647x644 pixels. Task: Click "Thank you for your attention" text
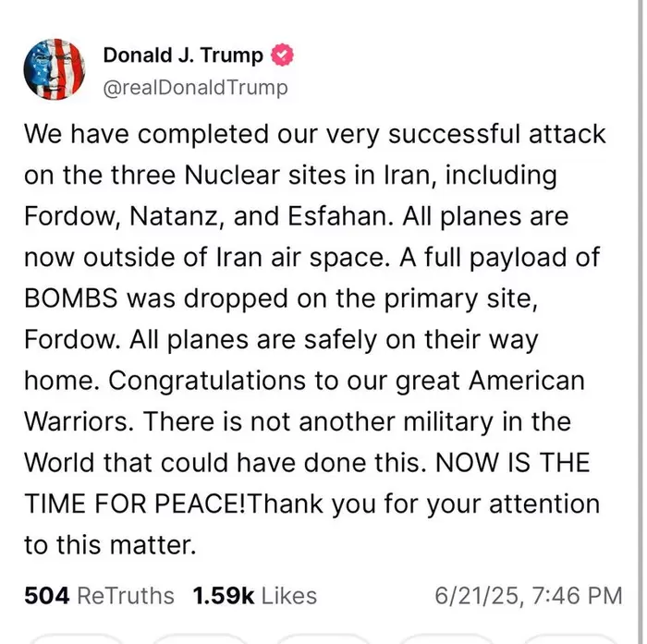423,504
